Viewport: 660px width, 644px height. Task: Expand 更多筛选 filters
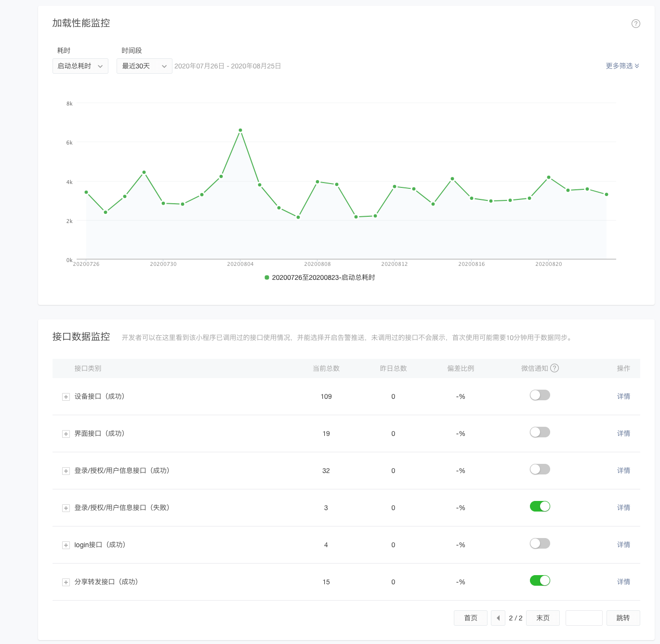[622, 66]
